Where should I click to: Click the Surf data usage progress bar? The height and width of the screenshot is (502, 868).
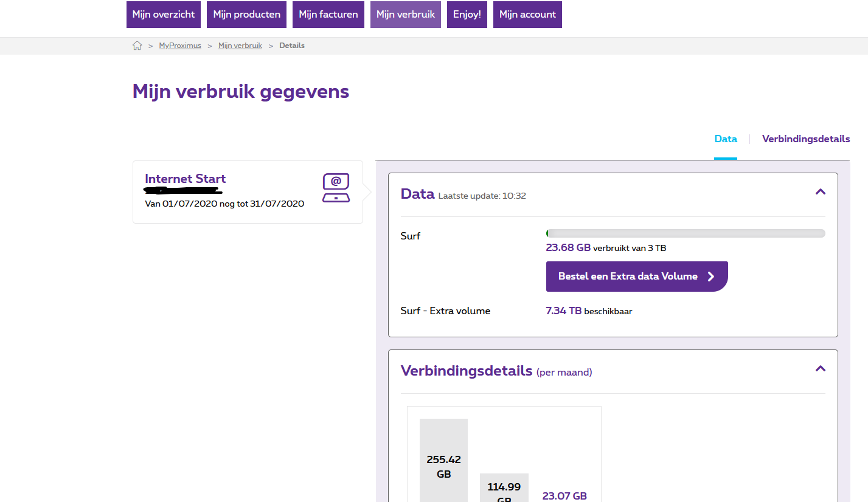click(x=686, y=233)
